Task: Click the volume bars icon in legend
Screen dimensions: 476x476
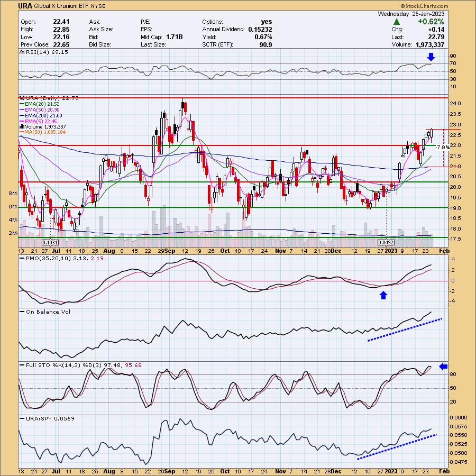Action: coord(22,126)
